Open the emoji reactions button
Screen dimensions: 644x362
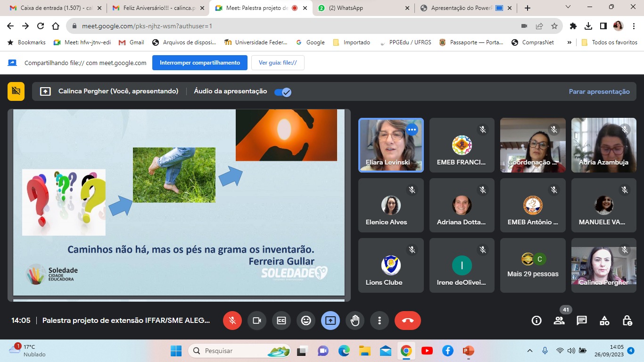pos(306,321)
